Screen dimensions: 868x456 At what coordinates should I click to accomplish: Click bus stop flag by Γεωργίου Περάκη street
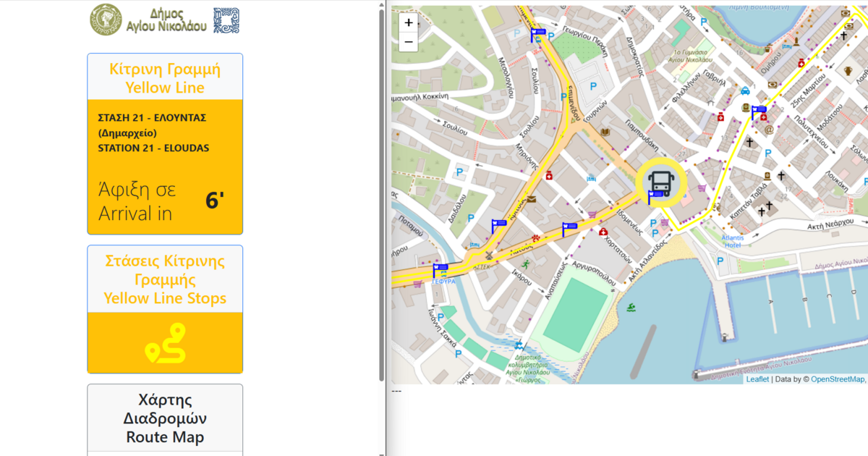click(x=537, y=33)
